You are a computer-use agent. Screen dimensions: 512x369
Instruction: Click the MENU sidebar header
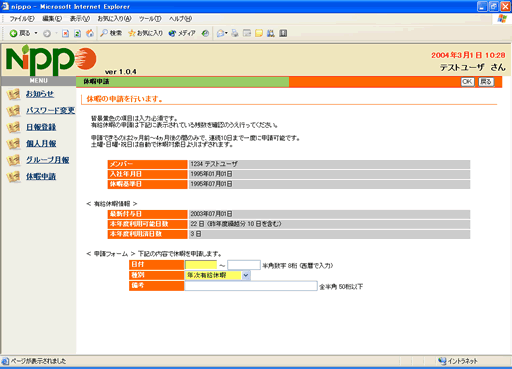point(39,81)
